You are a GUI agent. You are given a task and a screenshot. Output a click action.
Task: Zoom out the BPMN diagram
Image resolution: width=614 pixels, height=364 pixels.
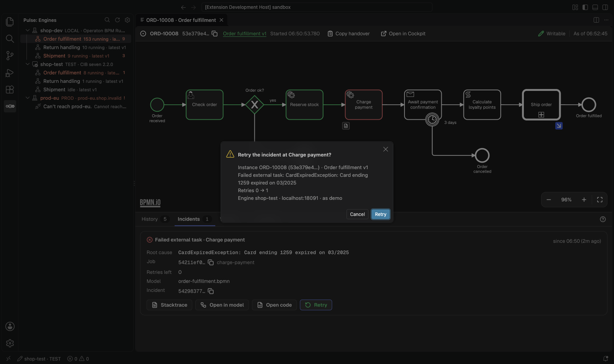549,200
